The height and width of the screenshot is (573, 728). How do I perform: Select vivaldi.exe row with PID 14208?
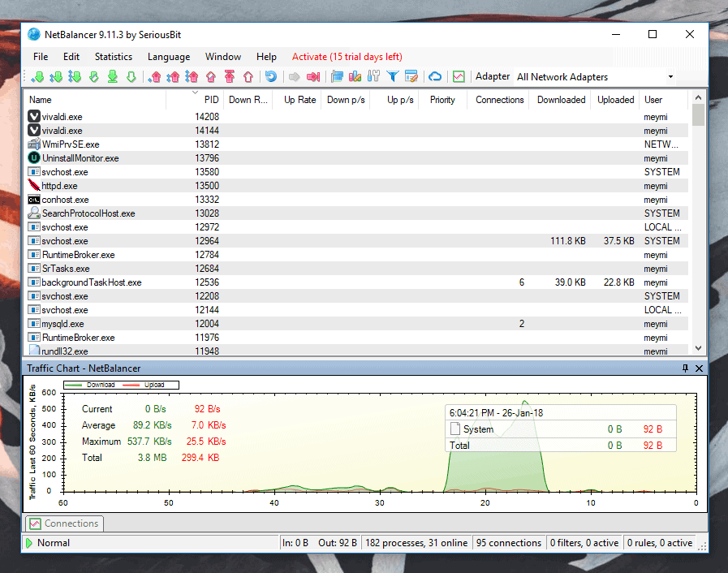point(356,117)
